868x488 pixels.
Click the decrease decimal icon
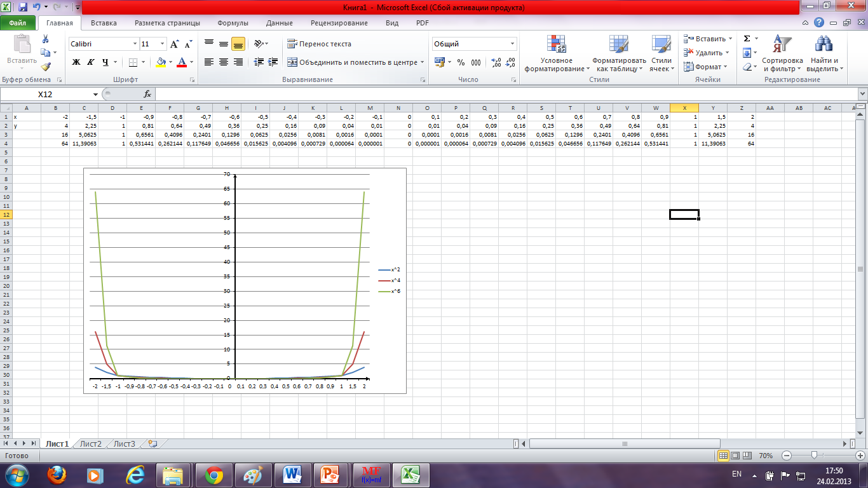coord(511,62)
